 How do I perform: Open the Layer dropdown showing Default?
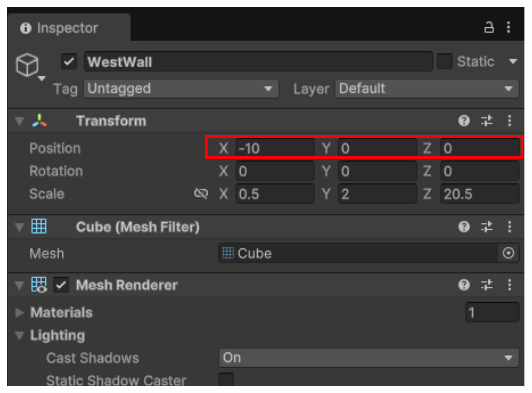coord(426,88)
